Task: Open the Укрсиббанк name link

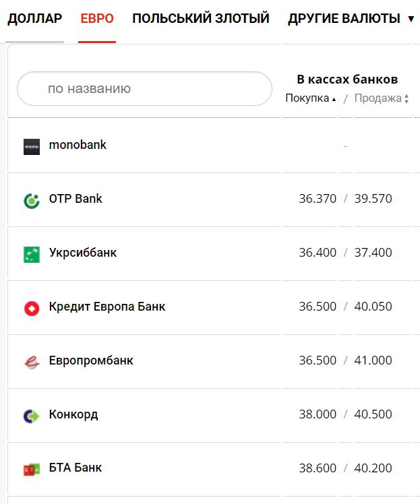Action: tap(83, 253)
